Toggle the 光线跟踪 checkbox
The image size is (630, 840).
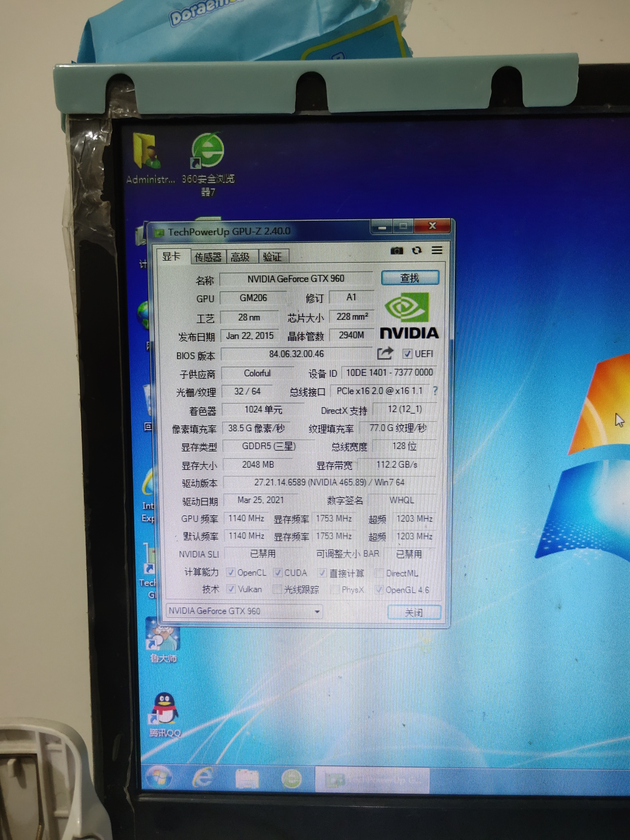[277, 589]
